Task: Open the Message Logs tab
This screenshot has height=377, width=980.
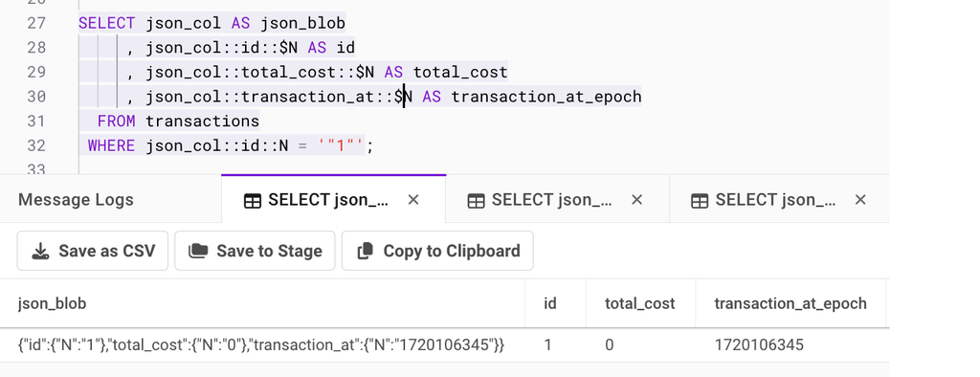Action: tap(77, 200)
